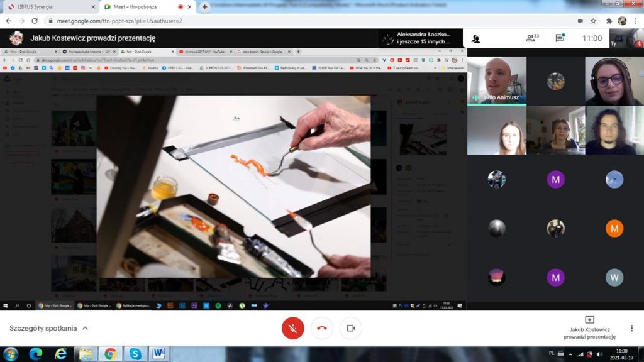Open the Chrome extensions puzzle icon
The width and height of the screenshot is (644, 362).
tap(609, 21)
